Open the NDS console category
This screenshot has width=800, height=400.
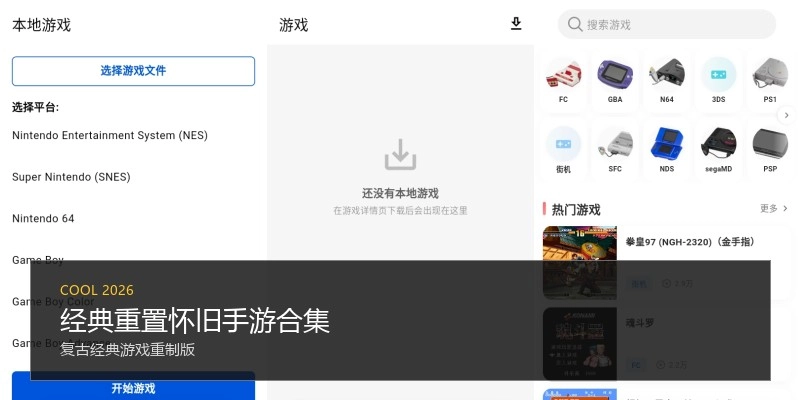point(667,150)
